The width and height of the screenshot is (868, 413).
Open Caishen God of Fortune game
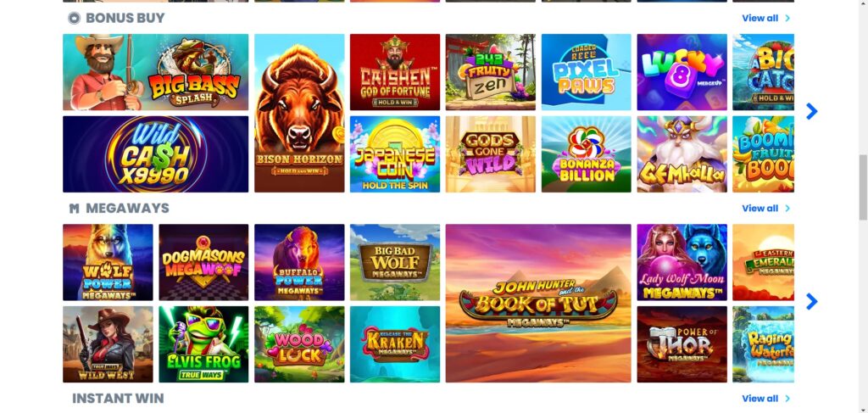pyautogui.click(x=395, y=72)
